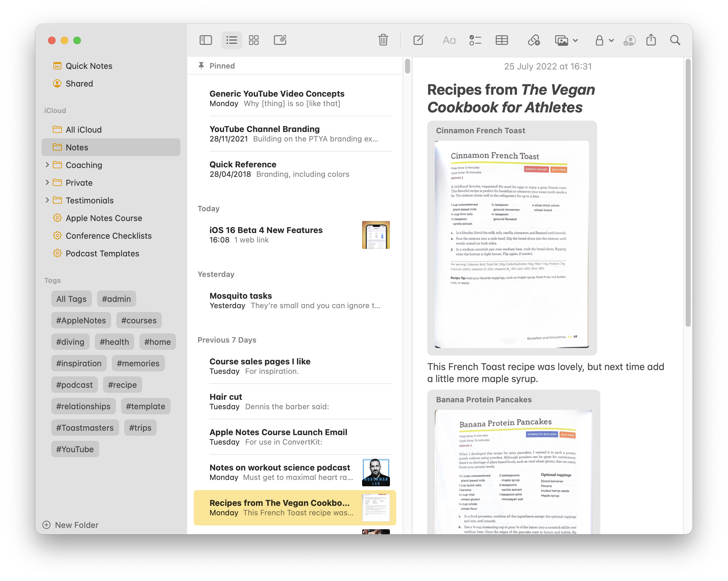The height and width of the screenshot is (581, 728).
Task: Switch to gallery view of notes
Action: point(254,40)
